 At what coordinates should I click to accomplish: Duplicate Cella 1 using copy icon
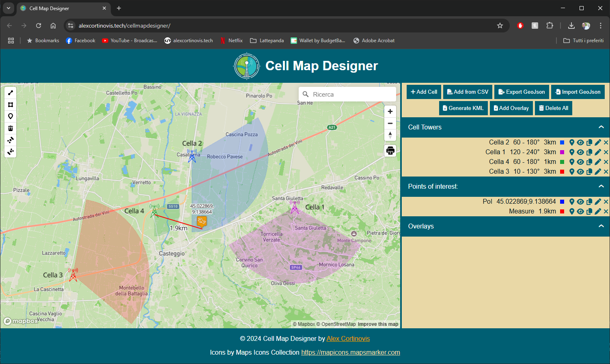point(589,152)
